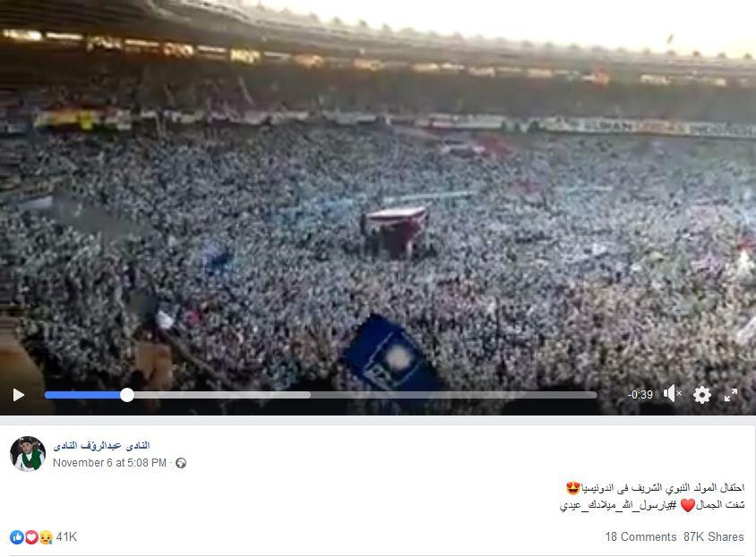This screenshot has height=557, width=756.
Task: Click the first Arabic caption line
Action: tap(656, 488)
